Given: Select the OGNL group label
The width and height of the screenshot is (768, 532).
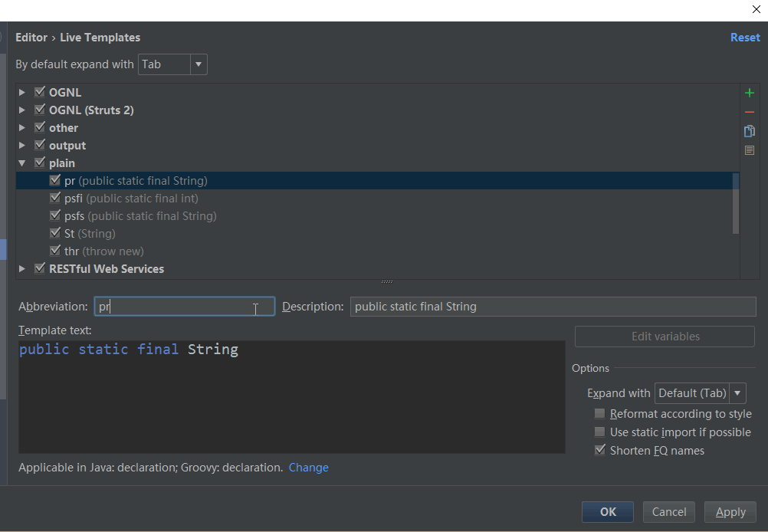Looking at the screenshot, I should coord(64,93).
